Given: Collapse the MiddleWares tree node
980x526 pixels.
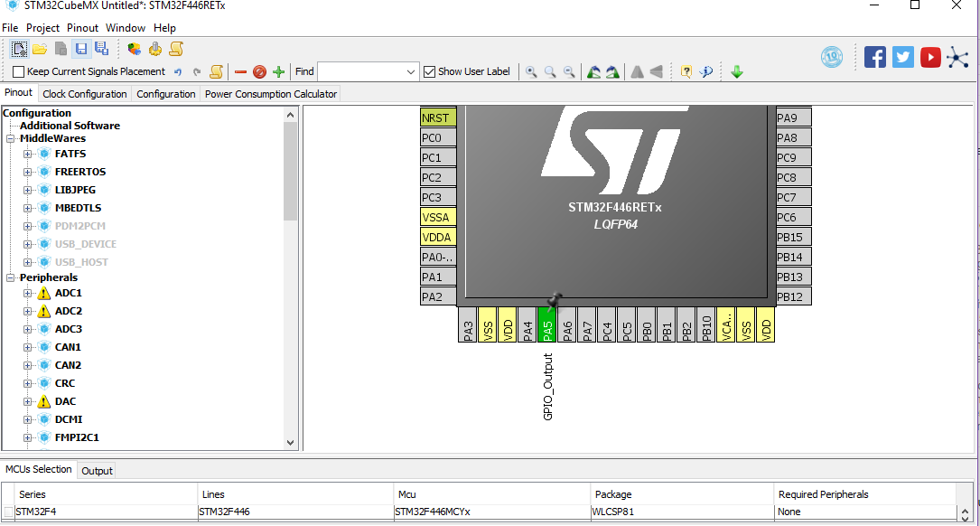Looking at the screenshot, I should pyautogui.click(x=11, y=138).
